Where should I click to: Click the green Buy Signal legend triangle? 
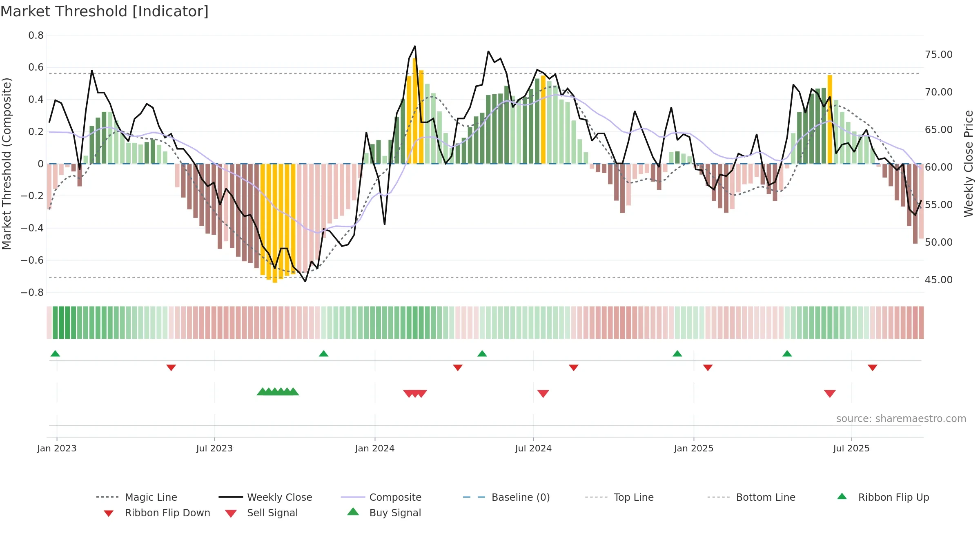[353, 511]
